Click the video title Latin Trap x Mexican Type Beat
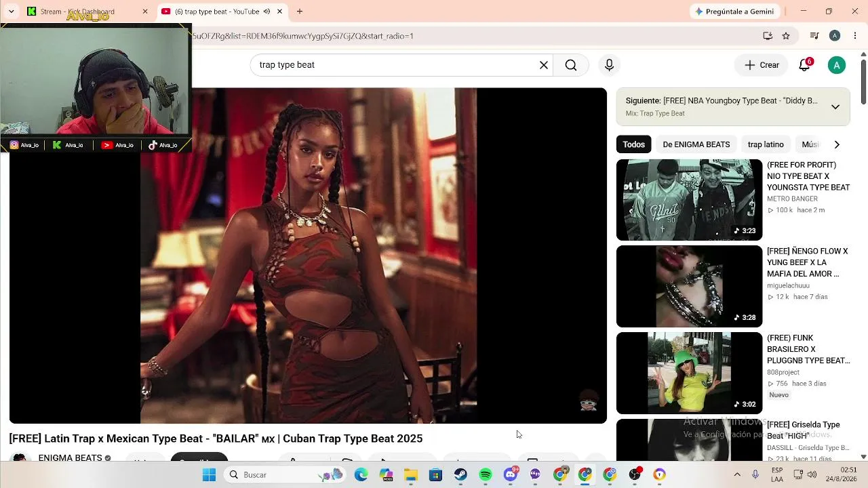This screenshot has height=488, width=868. pos(216,439)
